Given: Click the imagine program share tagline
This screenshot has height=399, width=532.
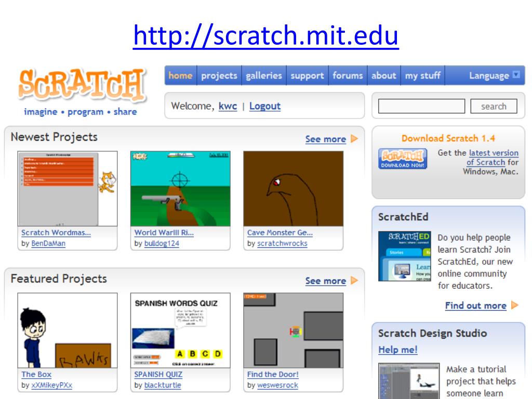Looking at the screenshot, I should (81, 112).
